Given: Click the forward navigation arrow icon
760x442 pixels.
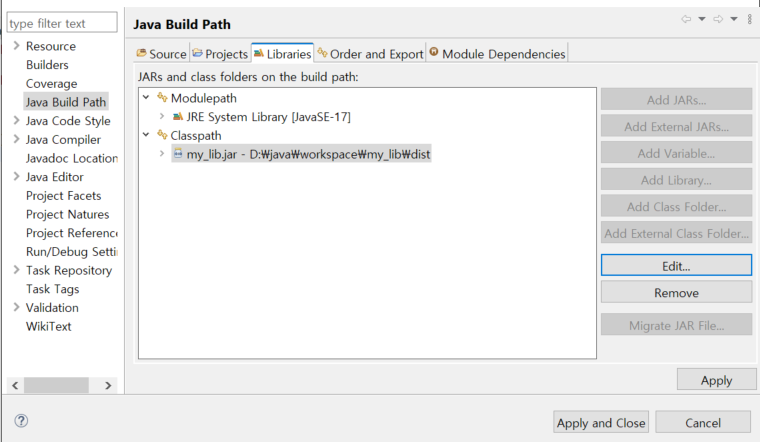Looking at the screenshot, I should coord(718,19).
